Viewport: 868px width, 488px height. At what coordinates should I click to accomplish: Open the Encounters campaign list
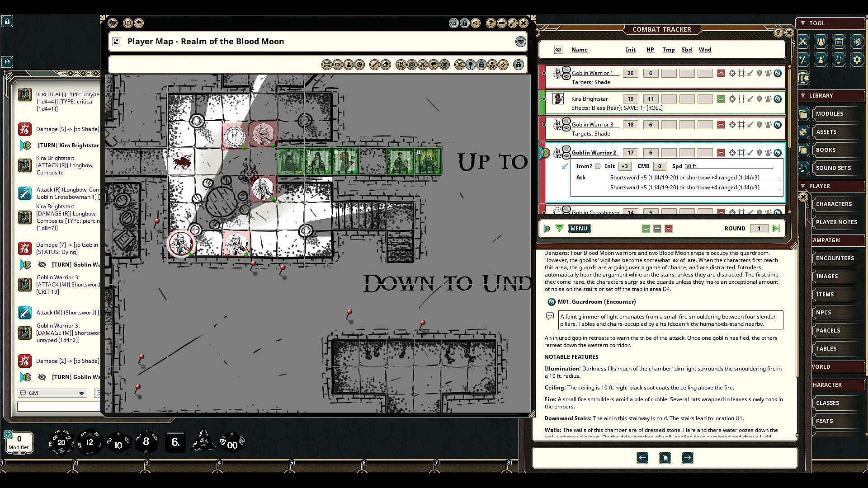835,258
